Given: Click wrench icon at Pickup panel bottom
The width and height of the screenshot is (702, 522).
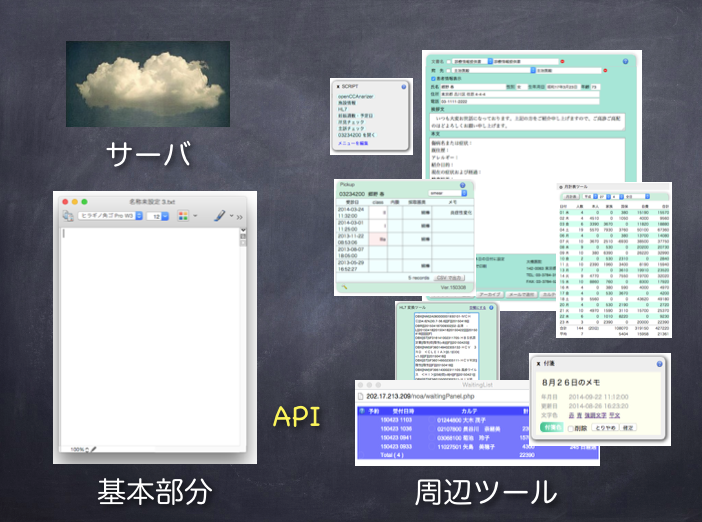Looking at the screenshot, I should pos(344,287).
